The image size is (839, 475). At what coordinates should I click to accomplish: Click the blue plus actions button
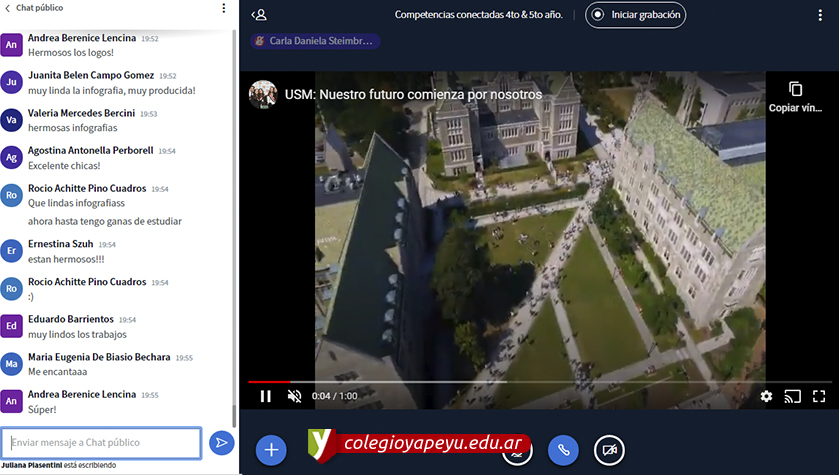[x=270, y=450]
